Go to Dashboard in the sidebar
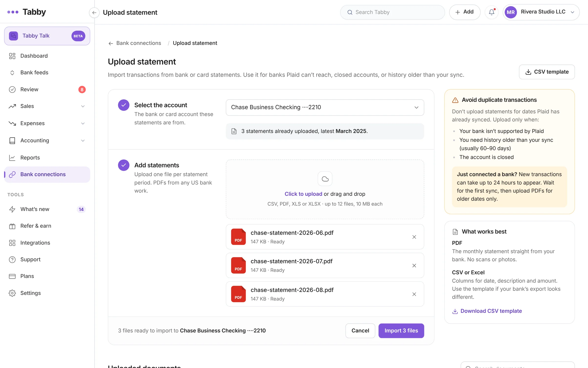 pos(47,56)
